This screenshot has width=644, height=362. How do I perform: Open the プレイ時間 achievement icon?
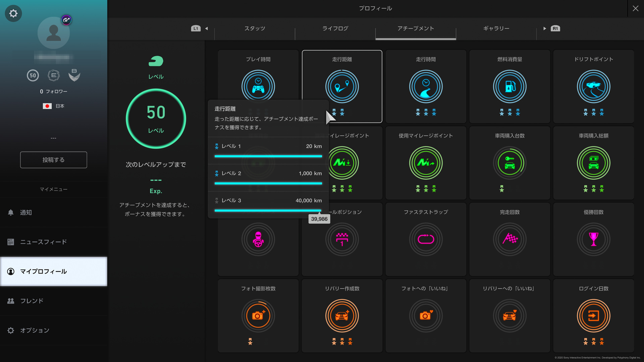(x=258, y=86)
